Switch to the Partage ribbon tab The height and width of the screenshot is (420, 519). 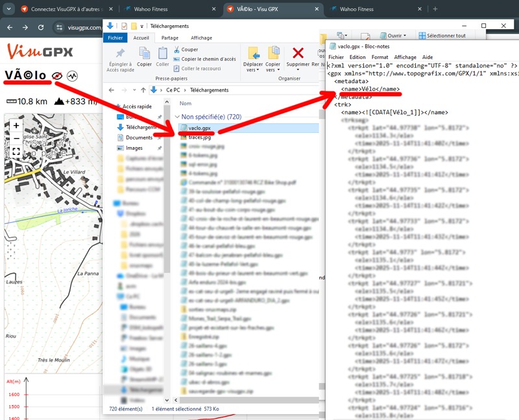(170, 38)
